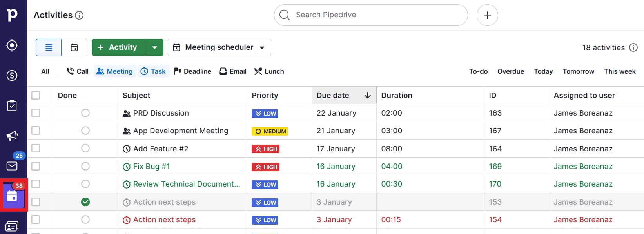
Task: Open the App Development Meeting activity
Action: [x=180, y=131]
